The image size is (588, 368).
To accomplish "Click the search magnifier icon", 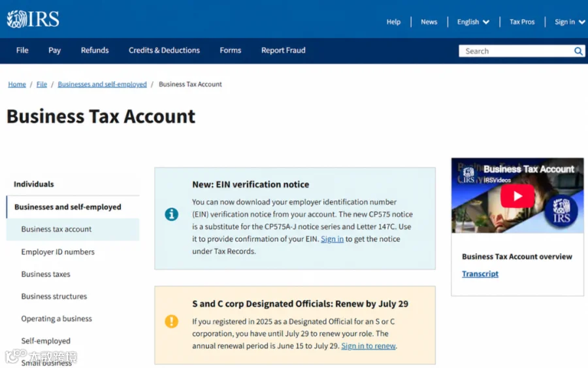I will point(578,51).
